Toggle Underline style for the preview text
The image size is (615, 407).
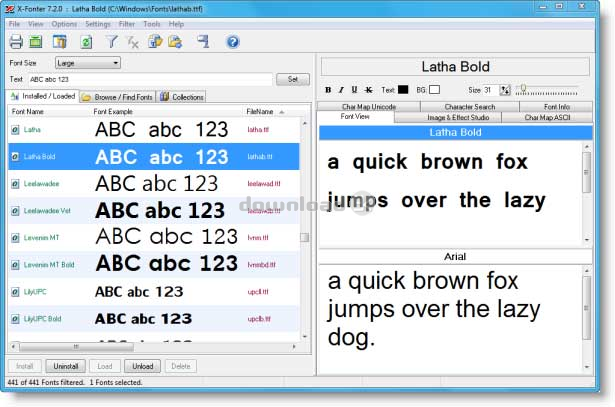(x=355, y=90)
